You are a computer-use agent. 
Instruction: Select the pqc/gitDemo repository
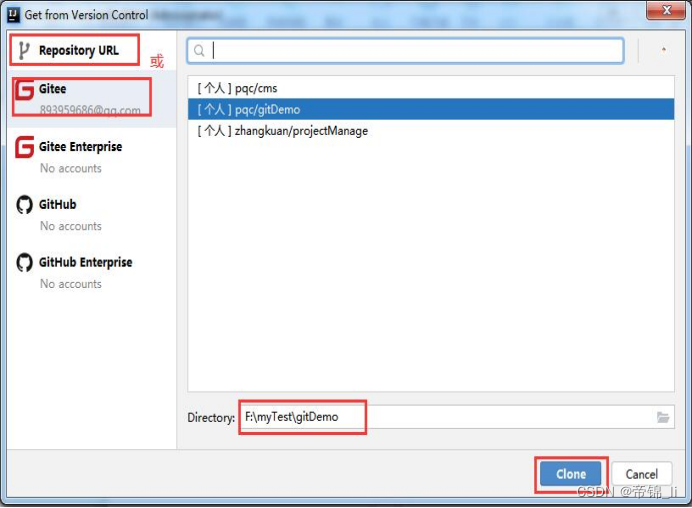431,109
